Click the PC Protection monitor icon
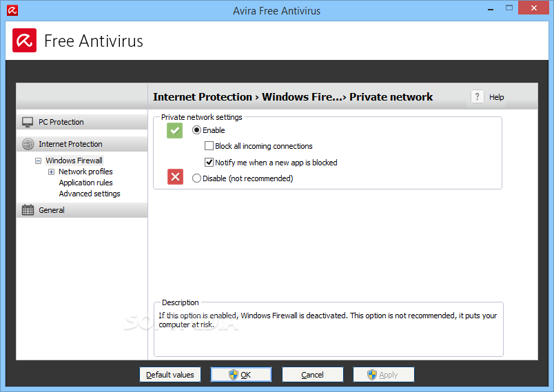554x392 pixels. [28, 122]
